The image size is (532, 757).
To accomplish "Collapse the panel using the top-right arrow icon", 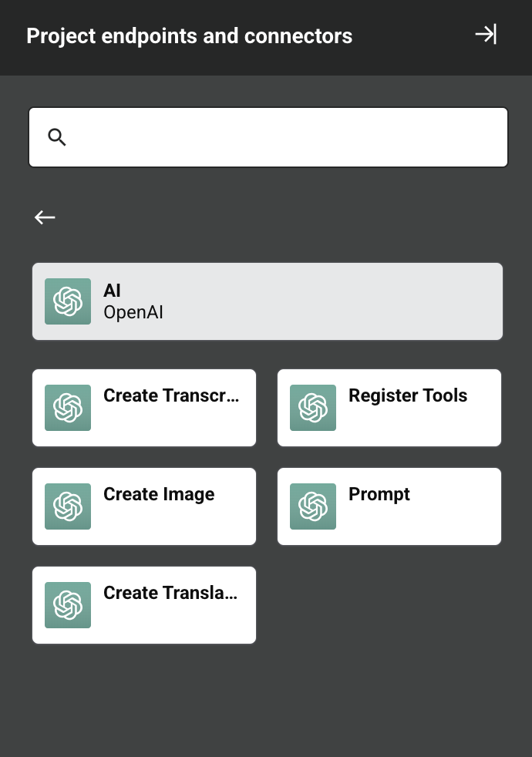I will [486, 35].
